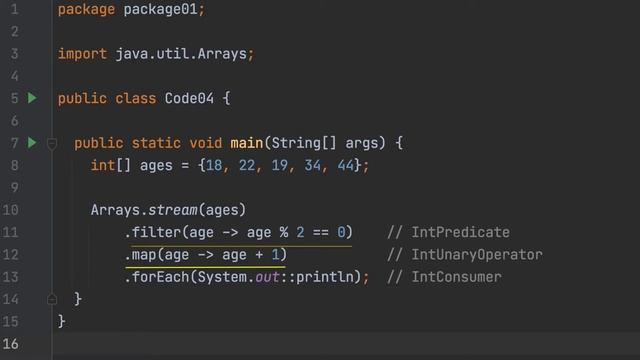
Task: Select line number 3 in gutter
Action: point(14,53)
